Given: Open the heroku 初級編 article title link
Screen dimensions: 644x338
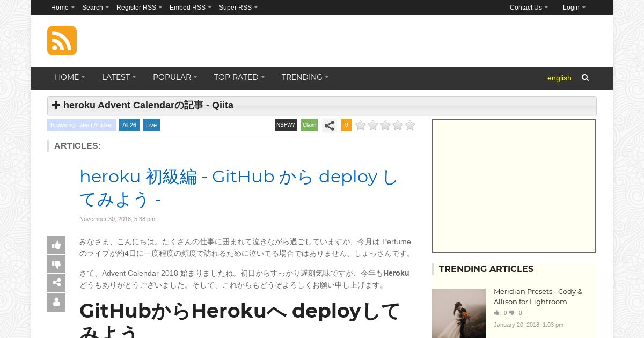Looking at the screenshot, I should tap(239, 188).
